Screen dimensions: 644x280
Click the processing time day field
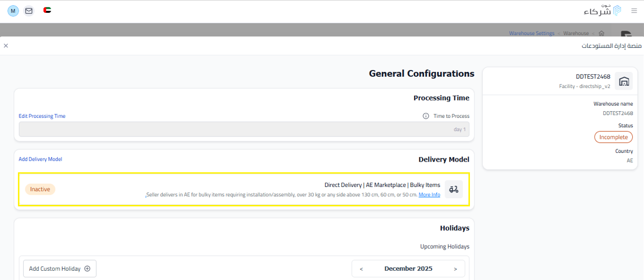244,129
